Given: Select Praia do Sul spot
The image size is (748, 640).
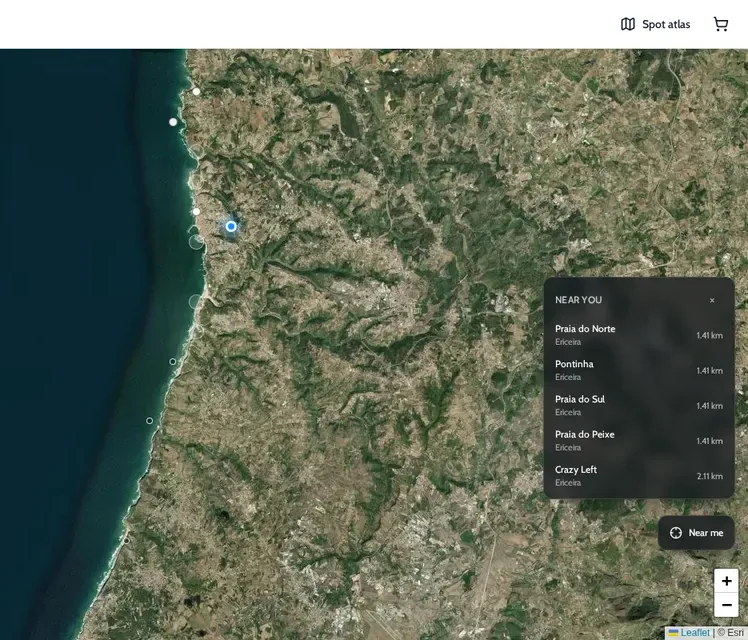Looking at the screenshot, I should [639, 405].
